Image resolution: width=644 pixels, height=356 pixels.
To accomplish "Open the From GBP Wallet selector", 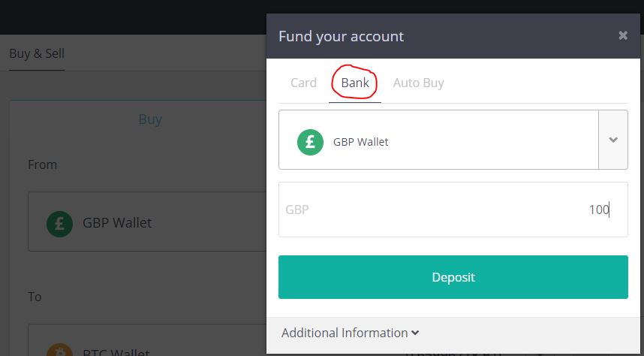I will (147, 221).
